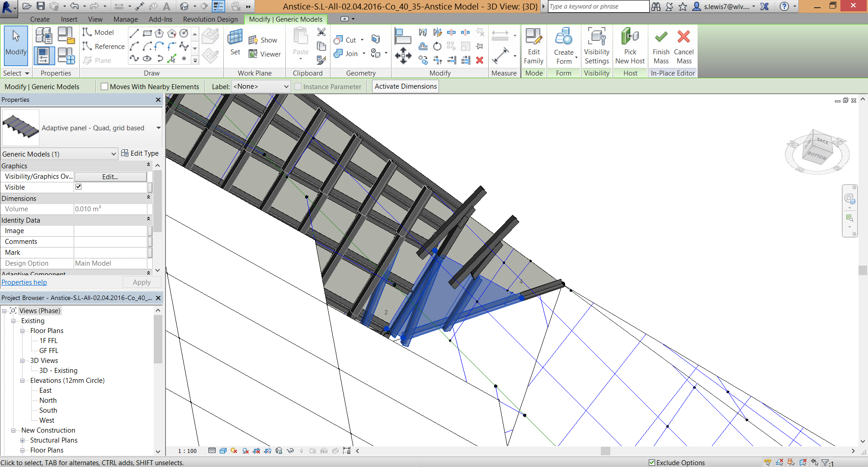Open the Manage ribbon tab
Viewport: 868px width, 467px height.
(x=125, y=19)
